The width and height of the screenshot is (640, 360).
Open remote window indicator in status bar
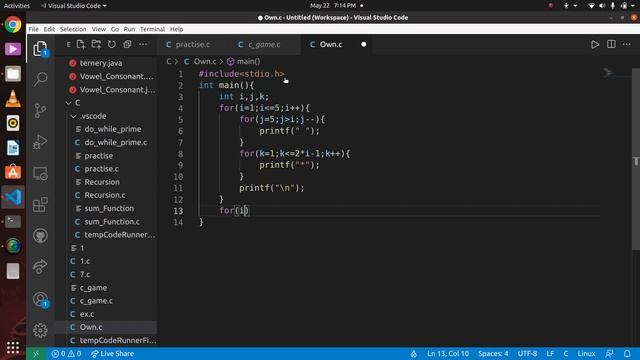click(x=36, y=353)
